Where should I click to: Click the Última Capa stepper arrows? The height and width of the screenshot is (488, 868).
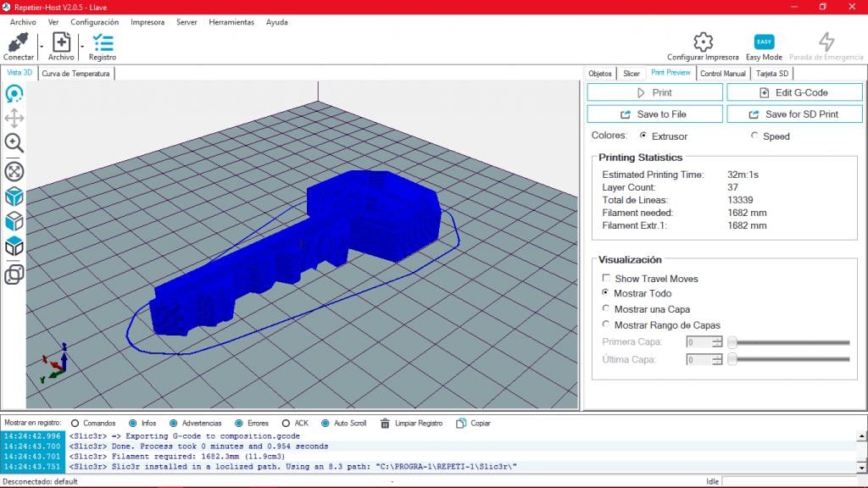717,360
